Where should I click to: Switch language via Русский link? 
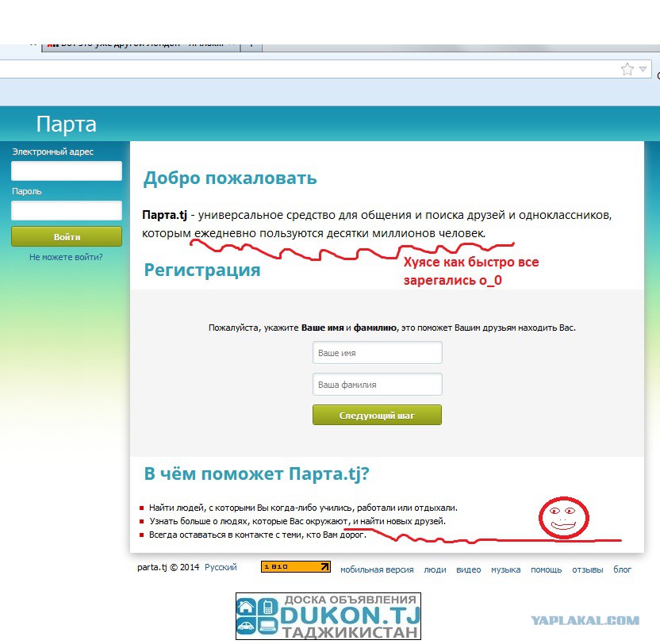click(221, 567)
